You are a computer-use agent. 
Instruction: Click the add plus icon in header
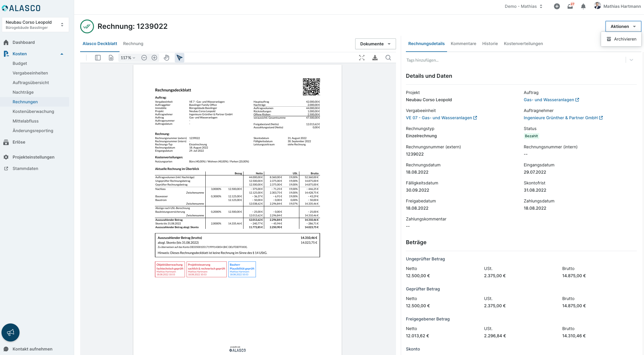coord(557,6)
